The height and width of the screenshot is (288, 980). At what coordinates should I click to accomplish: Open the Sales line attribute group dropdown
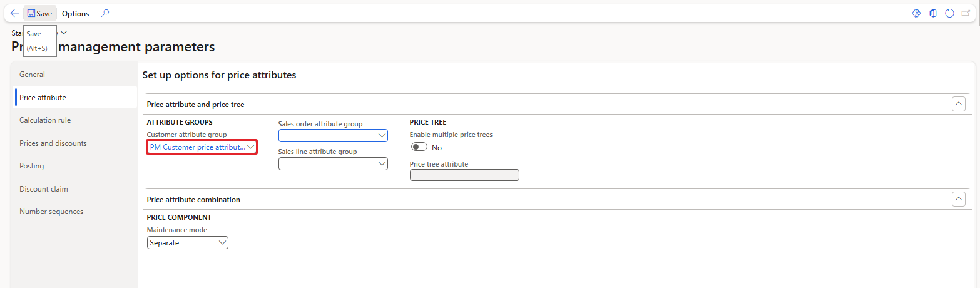pyautogui.click(x=382, y=163)
